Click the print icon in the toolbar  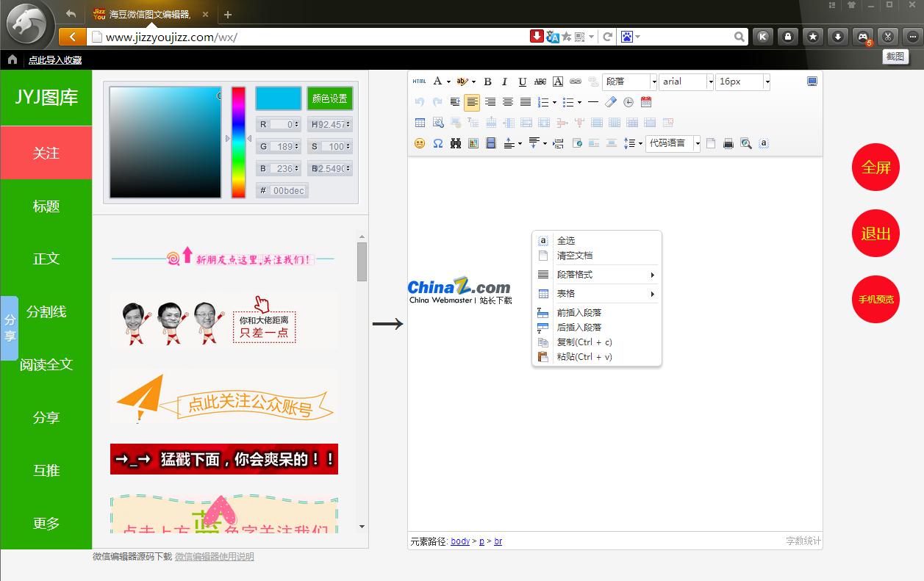[x=728, y=143]
